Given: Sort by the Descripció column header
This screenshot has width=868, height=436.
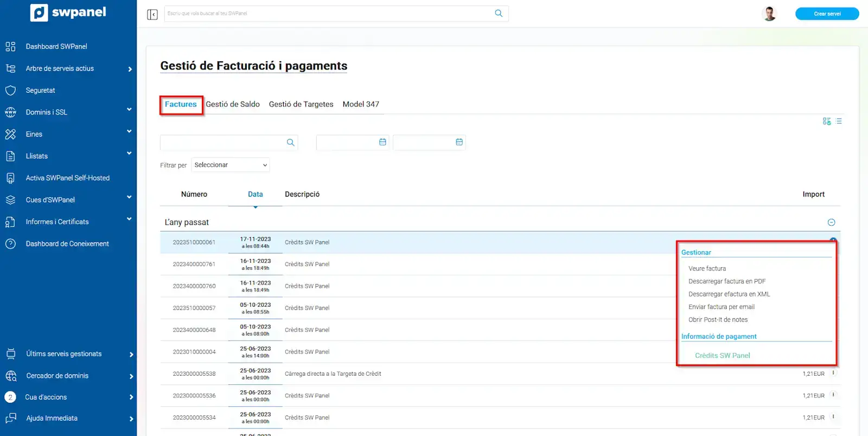Looking at the screenshot, I should [x=302, y=194].
